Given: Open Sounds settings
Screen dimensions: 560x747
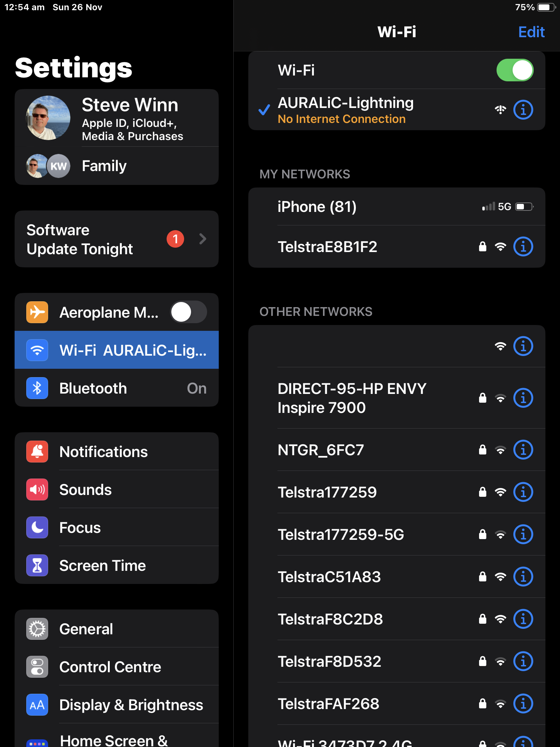Looking at the screenshot, I should pyautogui.click(x=117, y=489).
